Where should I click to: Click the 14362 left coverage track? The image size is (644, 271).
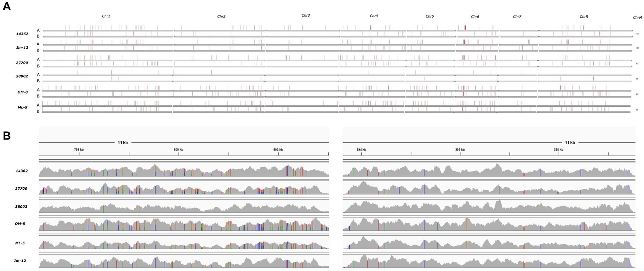click(x=184, y=170)
